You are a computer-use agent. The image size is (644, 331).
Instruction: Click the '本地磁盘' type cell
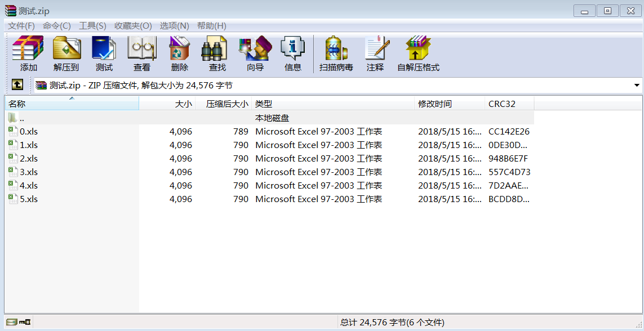[272, 118]
